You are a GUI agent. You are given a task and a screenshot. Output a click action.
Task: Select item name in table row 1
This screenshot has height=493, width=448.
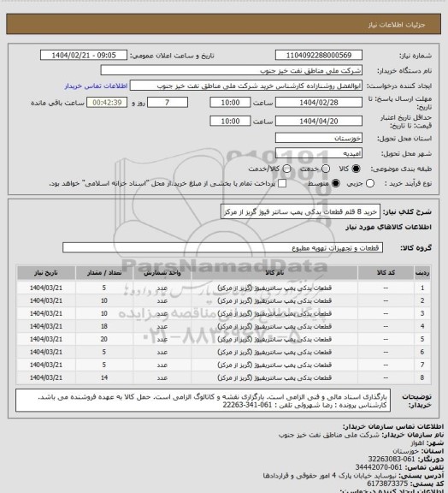(x=274, y=288)
